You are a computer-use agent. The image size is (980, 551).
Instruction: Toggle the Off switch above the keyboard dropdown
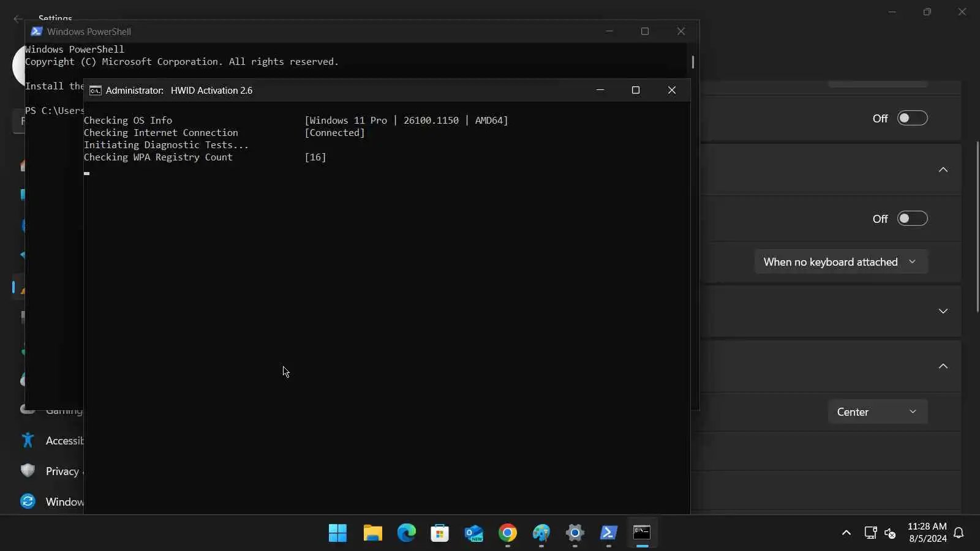pos(912,219)
